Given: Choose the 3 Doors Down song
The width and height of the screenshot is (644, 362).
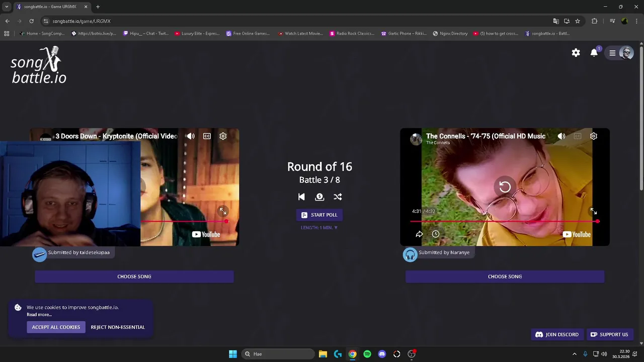Looking at the screenshot, I should [134, 277].
